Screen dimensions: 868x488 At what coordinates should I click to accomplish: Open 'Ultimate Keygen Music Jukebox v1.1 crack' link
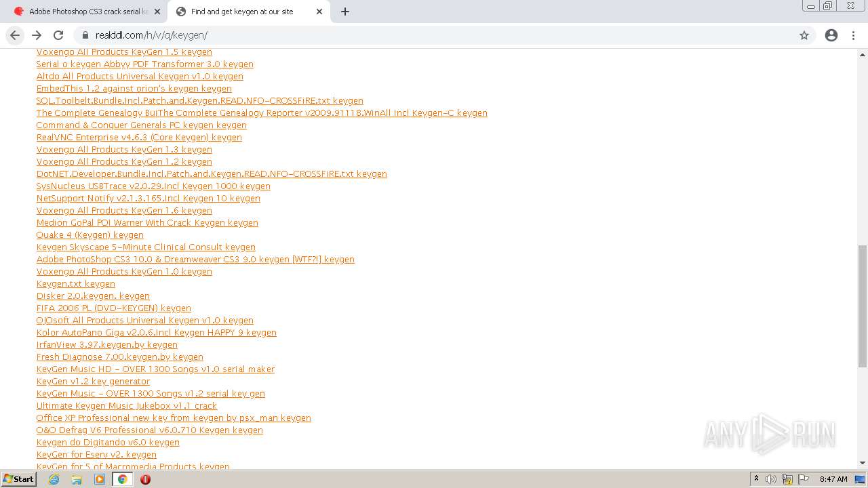127,406
